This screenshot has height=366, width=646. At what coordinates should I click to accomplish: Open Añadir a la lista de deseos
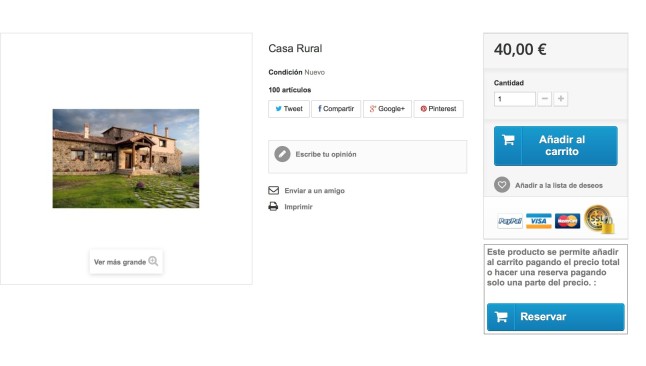tap(559, 185)
